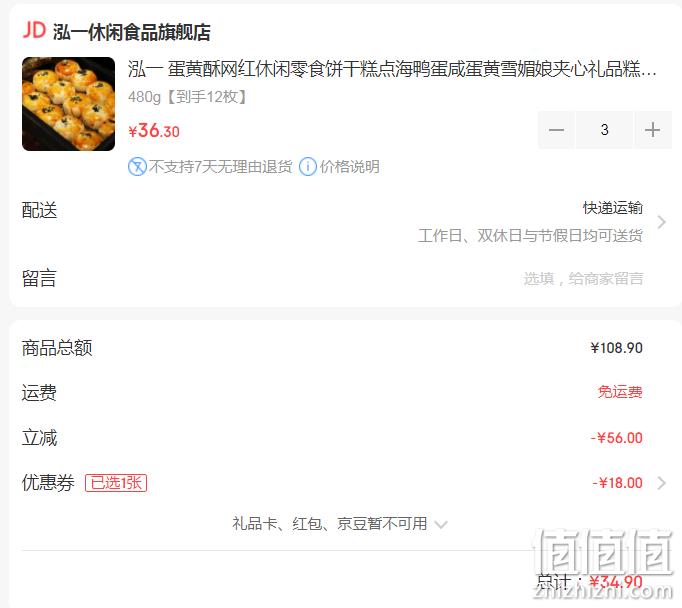Increase quantity with the plus button
This screenshot has height=608, width=682.
(x=652, y=130)
